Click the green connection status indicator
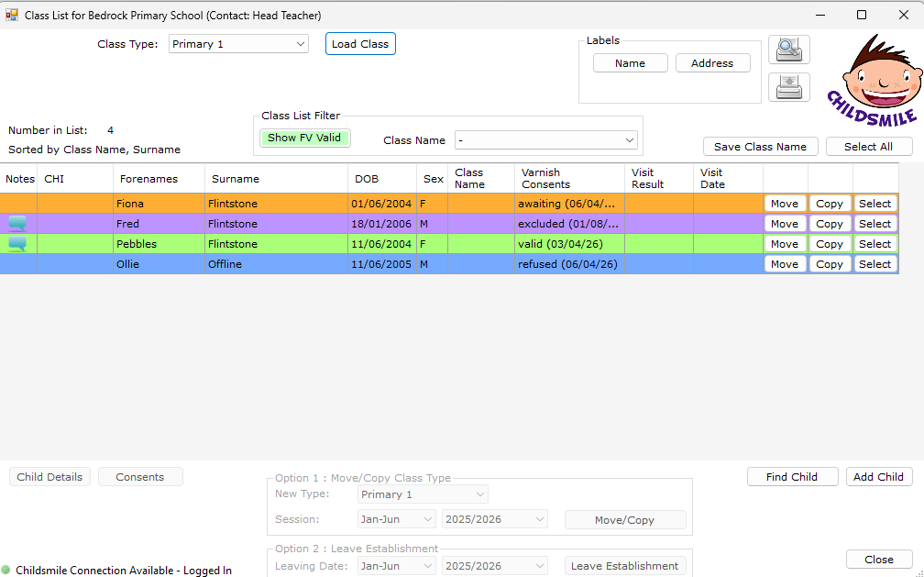The height and width of the screenshot is (577, 924). pos(6,570)
